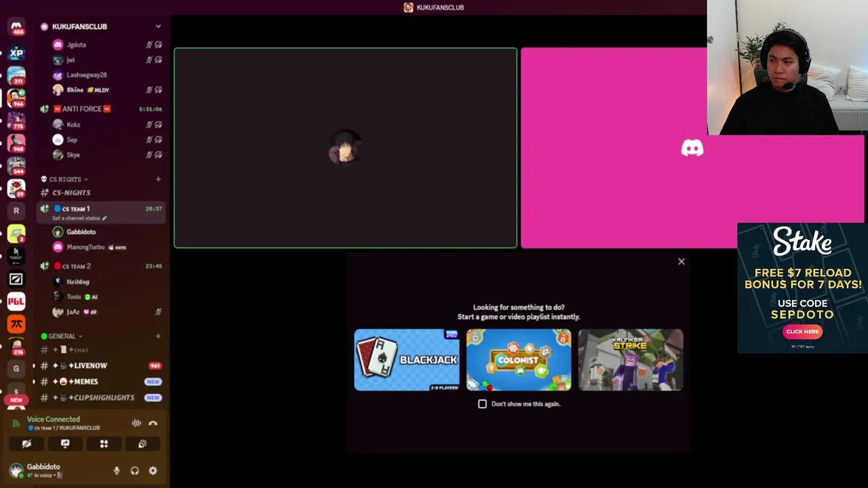
Task: Mute the microphone
Action: pos(117,470)
